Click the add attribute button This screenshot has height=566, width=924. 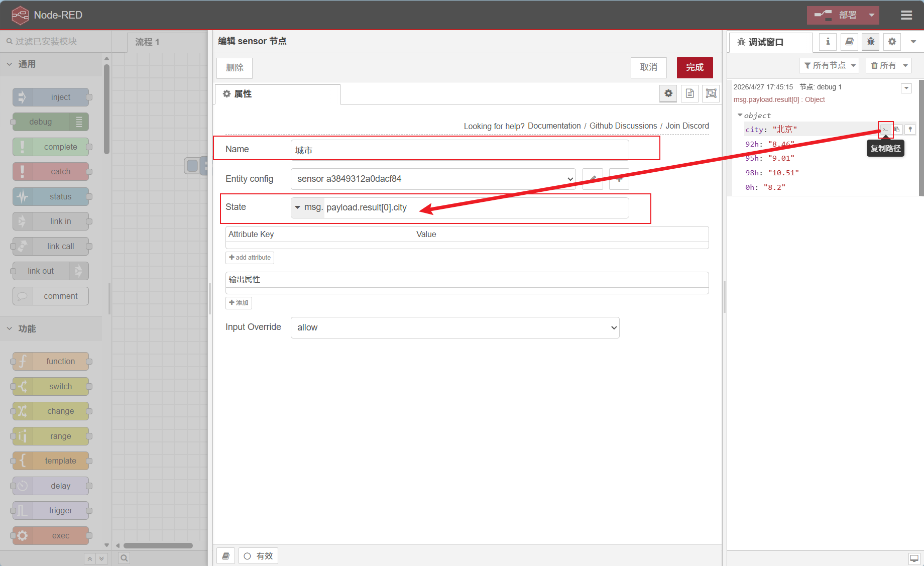[x=250, y=258]
